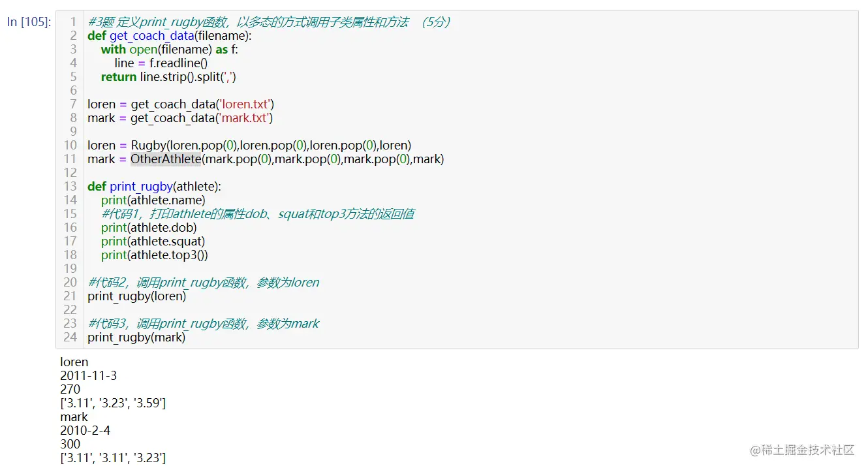
Task: Click line number 12 in gutter
Action: coord(70,172)
